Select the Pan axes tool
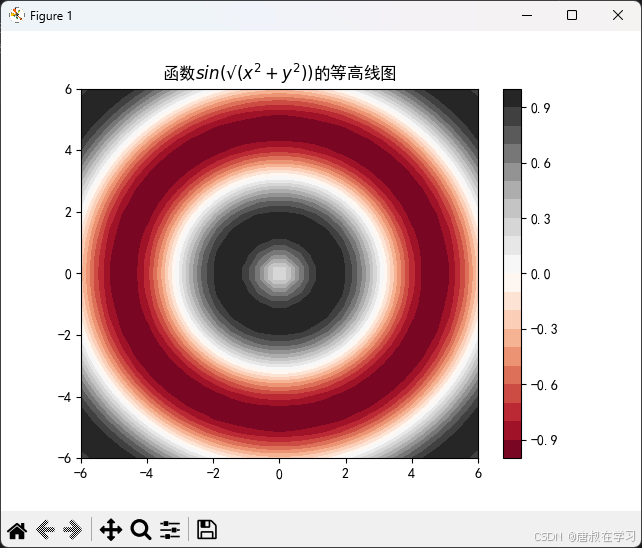The image size is (642, 548). pyautogui.click(x=111, y=530)
